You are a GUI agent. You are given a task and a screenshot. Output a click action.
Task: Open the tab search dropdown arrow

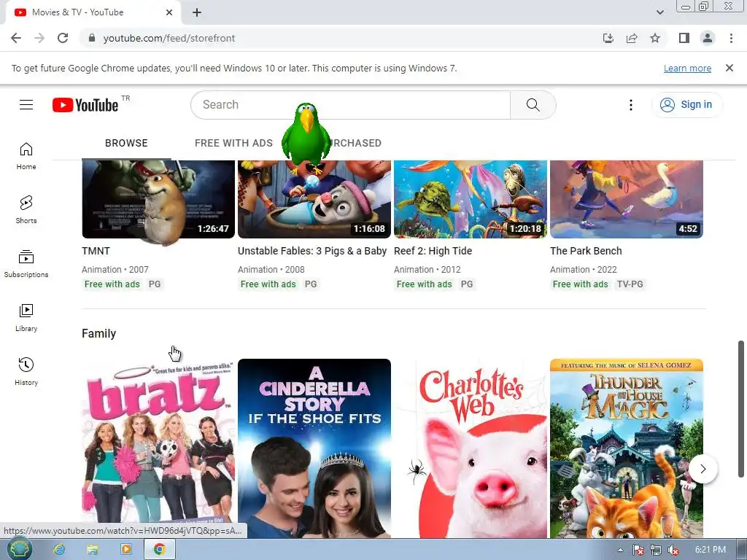point(660,12)
